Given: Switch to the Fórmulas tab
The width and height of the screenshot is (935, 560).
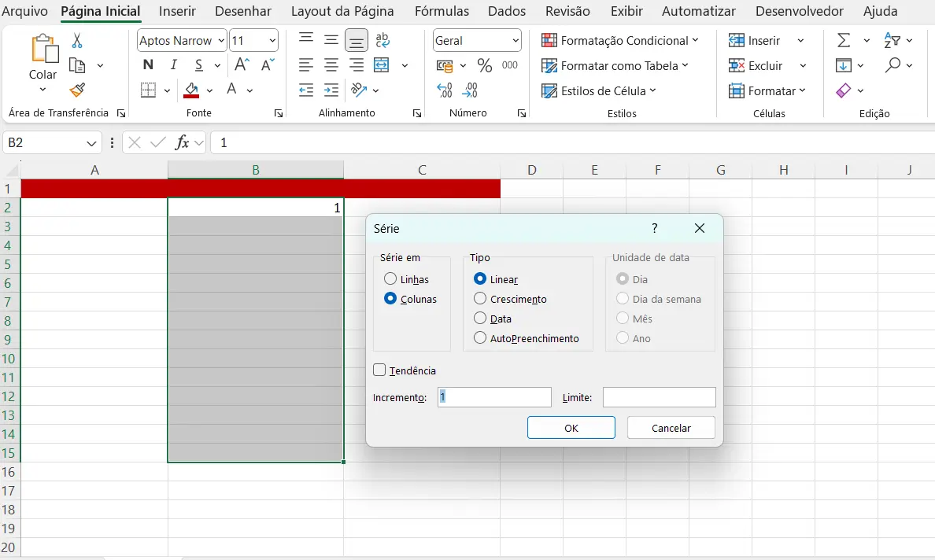Looking at the screenshot, I should pos(442,11).
